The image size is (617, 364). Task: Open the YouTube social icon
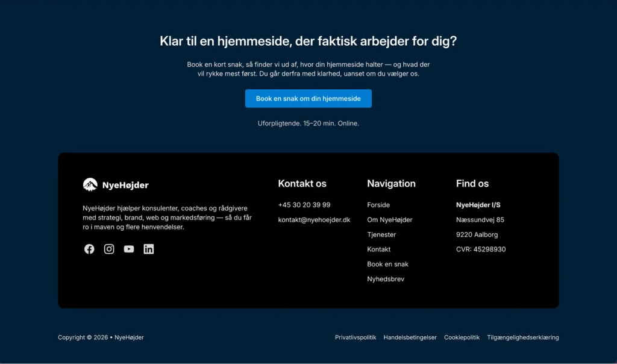pyautogui.click(x=129, y=249)
